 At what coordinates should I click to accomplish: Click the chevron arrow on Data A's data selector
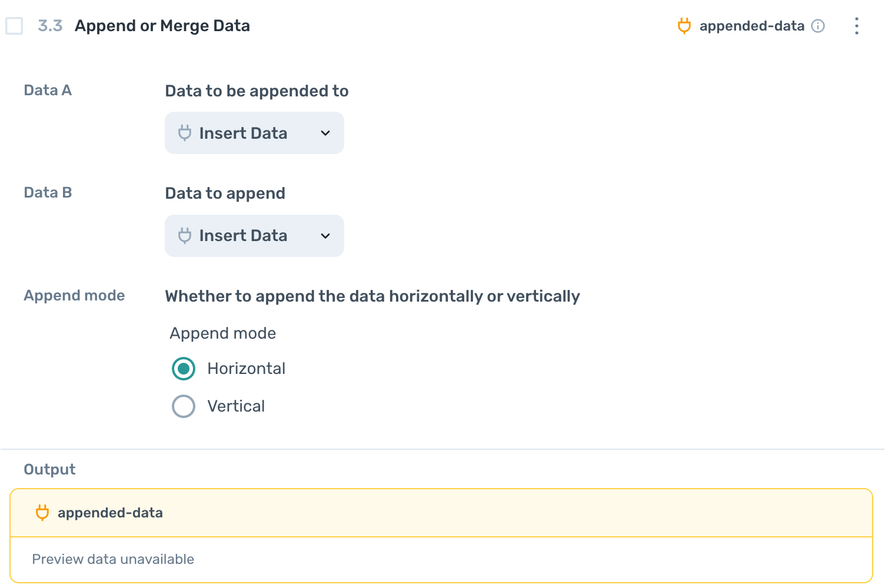(325, 133)
